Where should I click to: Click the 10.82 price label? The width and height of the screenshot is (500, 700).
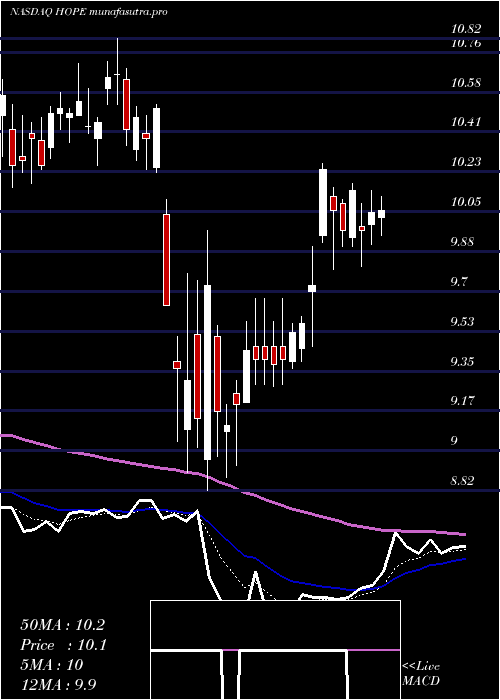466,29
